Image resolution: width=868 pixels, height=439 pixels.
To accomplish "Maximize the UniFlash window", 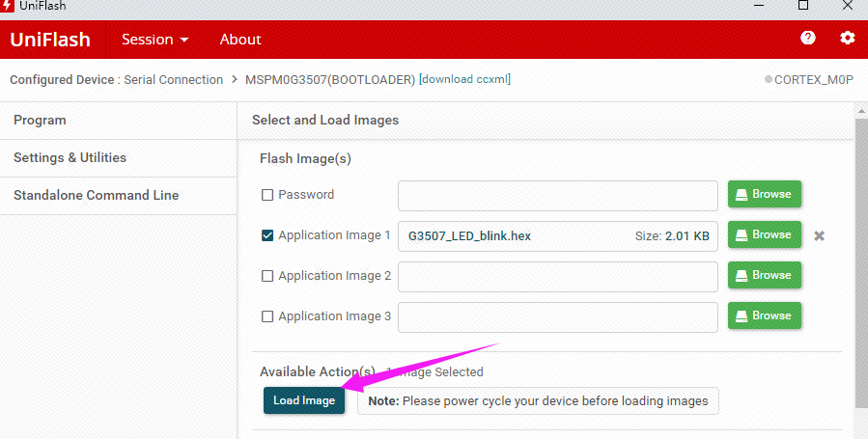I will 803,6.
